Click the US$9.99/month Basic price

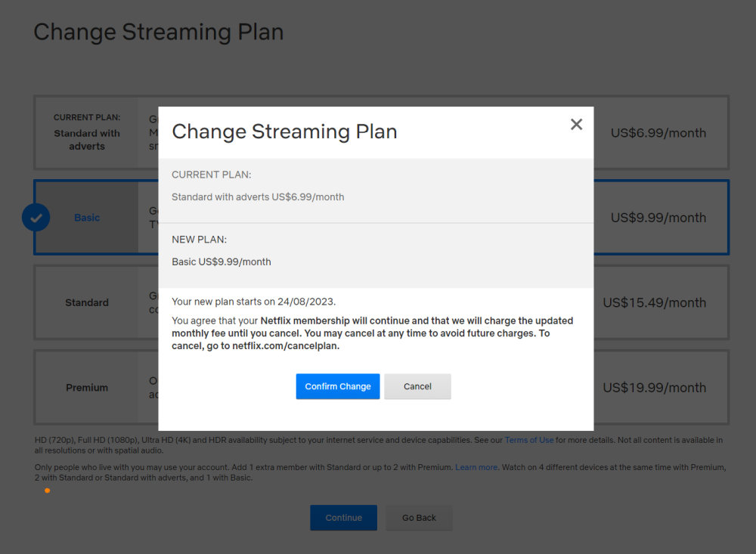[x=658, y=218]
